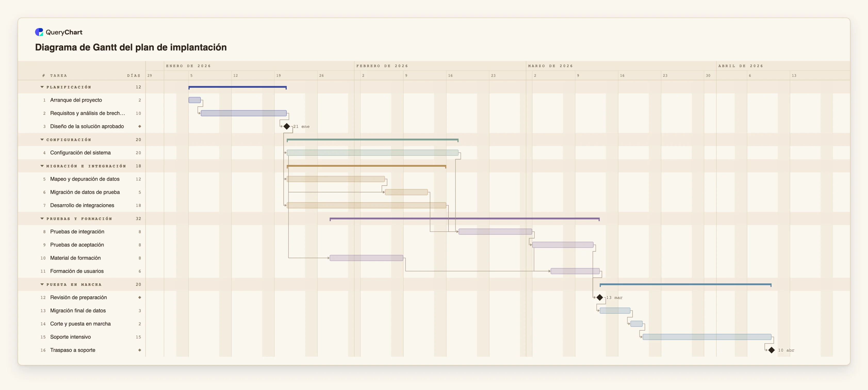
Task: Select task row 'Mapeo y depuración de datos'
Action: click(81, 179)
